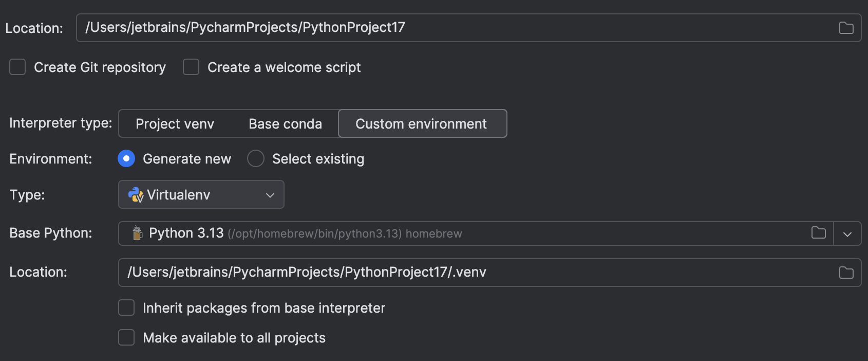Select the Select existing environment option

tap(255, 158)
